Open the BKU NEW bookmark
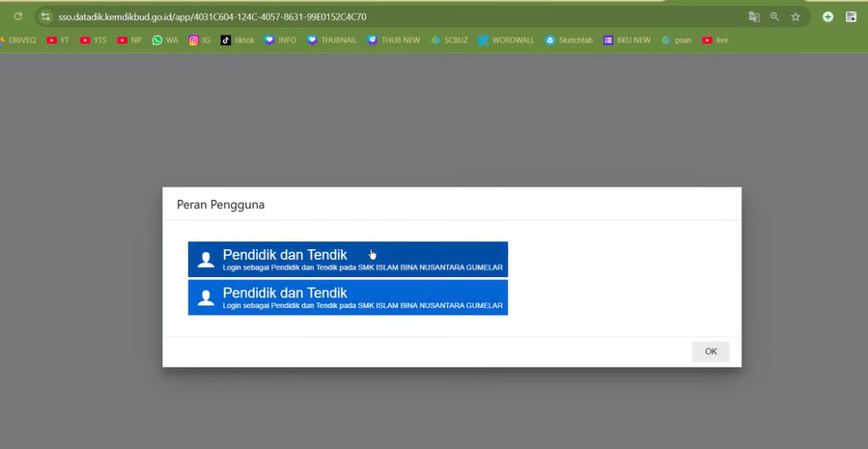868x449 pixels. click(x=627, y=40)
